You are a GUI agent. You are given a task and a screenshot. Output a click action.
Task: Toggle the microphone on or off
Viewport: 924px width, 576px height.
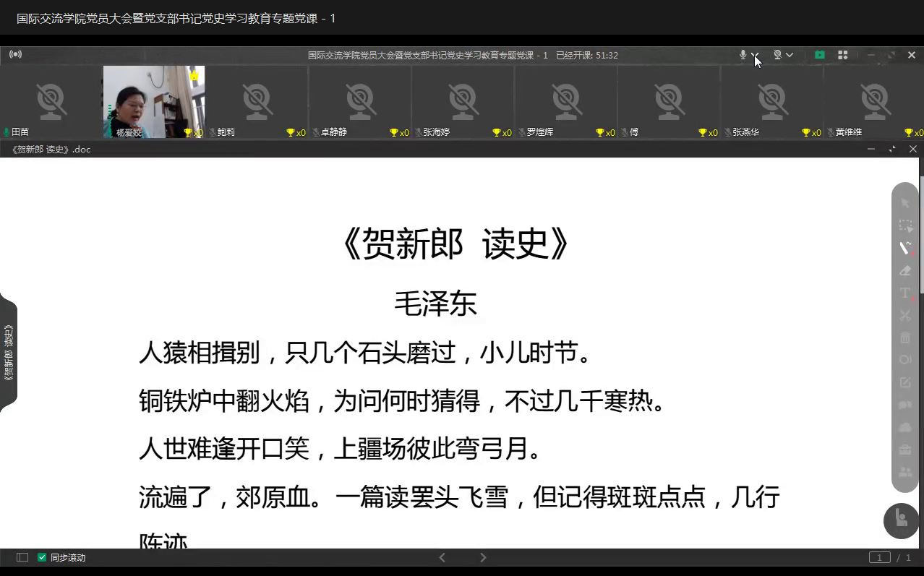click(743, 55)
